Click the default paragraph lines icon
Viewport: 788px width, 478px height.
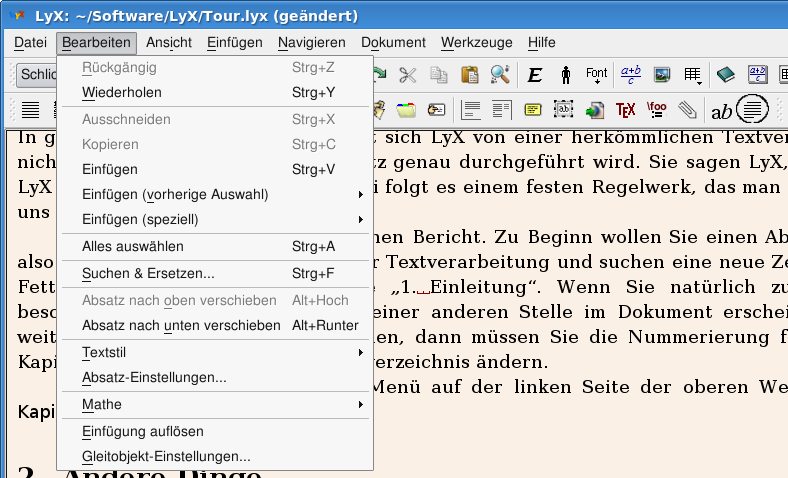(x=31, y=110)
